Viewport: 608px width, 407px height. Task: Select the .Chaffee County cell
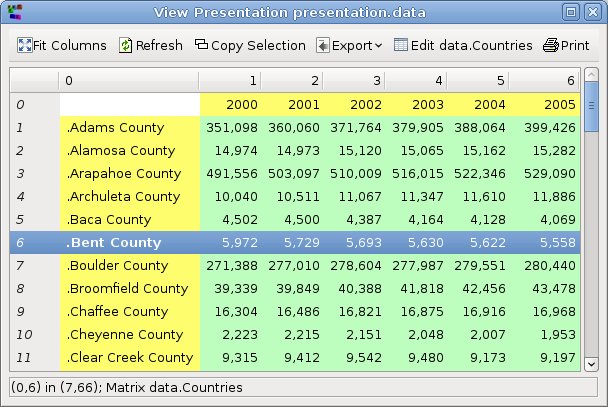click(130, 311)
